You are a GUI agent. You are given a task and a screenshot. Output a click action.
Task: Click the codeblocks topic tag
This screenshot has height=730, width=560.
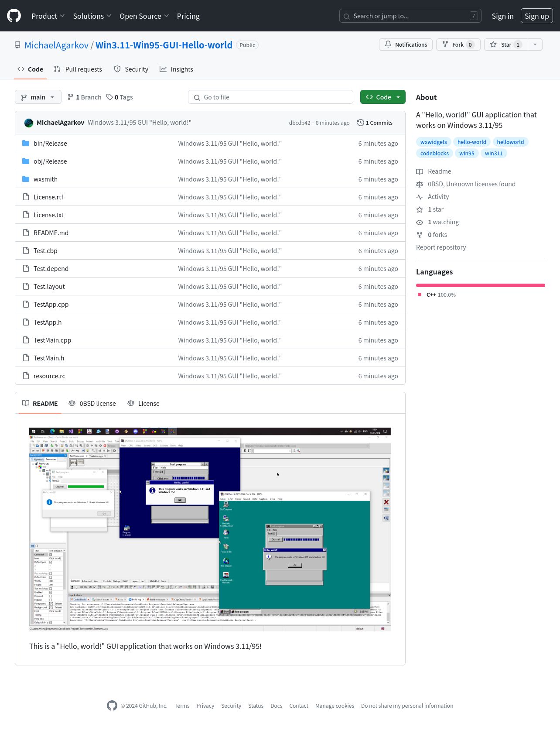click(x=434, y=153)
